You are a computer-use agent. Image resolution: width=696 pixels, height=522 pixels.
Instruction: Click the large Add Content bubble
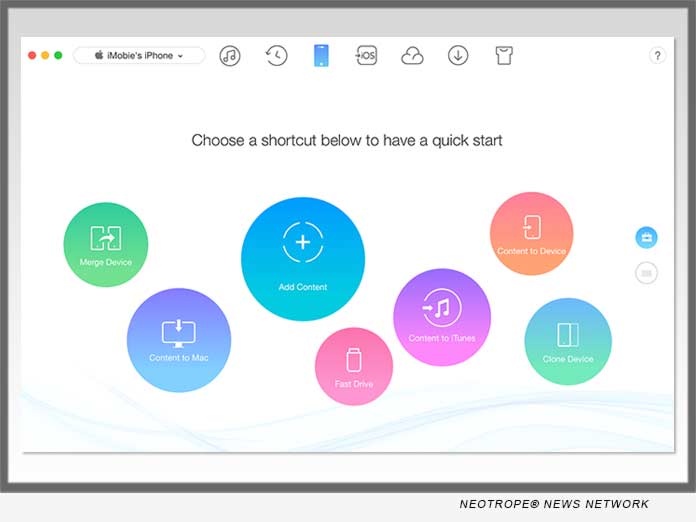pyautogui.click(x=303, y=259)
